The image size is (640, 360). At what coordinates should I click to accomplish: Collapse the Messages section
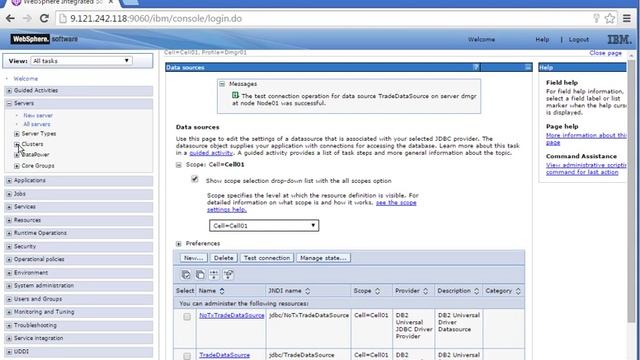(222, 84)
